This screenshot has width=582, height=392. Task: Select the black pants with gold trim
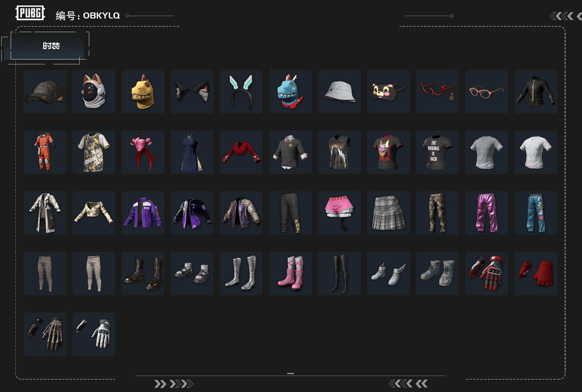(290, 213)
